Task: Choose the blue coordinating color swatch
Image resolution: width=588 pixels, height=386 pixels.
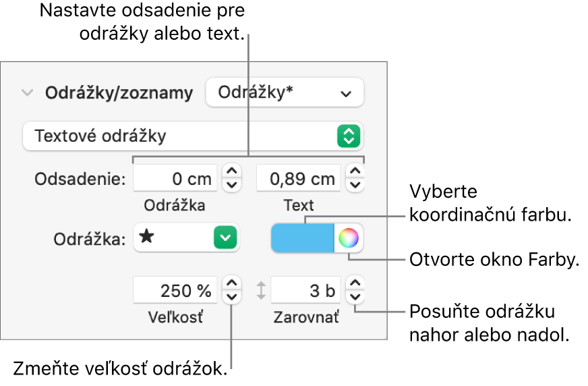Action: point(303,238)
